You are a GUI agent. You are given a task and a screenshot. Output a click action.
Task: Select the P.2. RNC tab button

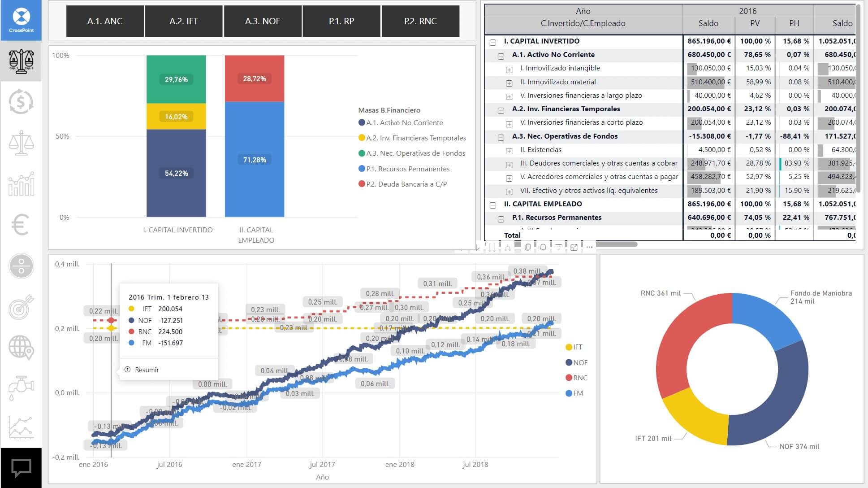[420, 21]
